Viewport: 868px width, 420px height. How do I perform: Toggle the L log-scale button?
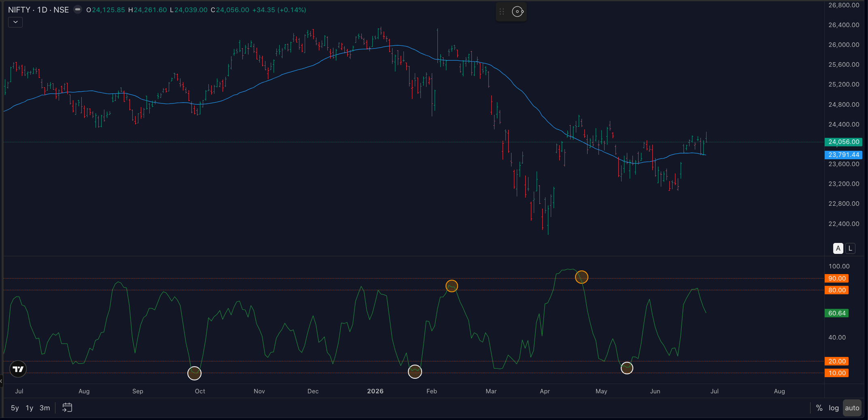[850, 248]
